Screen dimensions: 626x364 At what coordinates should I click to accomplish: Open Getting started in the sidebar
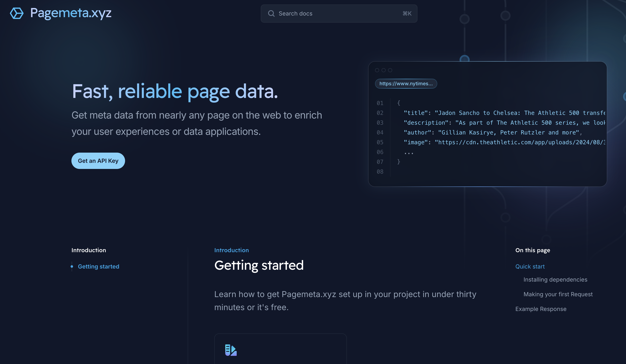(x=98, y=266)
